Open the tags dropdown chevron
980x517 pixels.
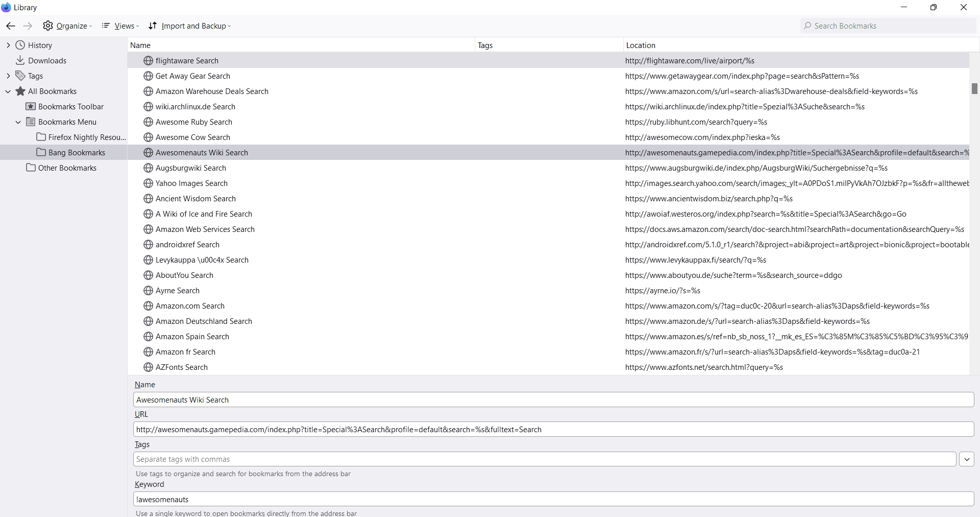point(966,459)
